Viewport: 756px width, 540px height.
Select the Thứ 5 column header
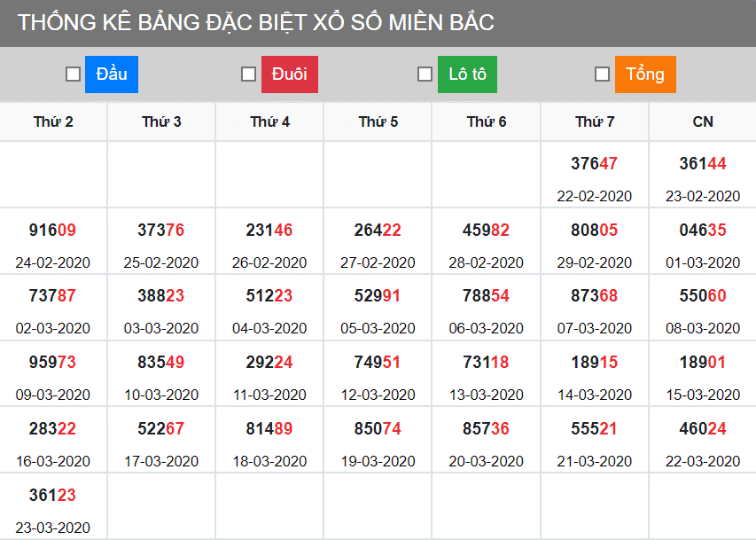tap(378, 121)
